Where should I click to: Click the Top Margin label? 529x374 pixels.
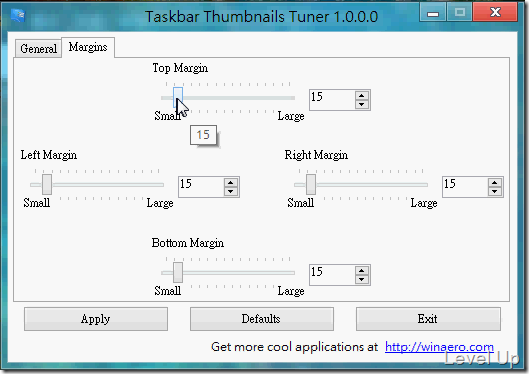click(x=180, y=68)
